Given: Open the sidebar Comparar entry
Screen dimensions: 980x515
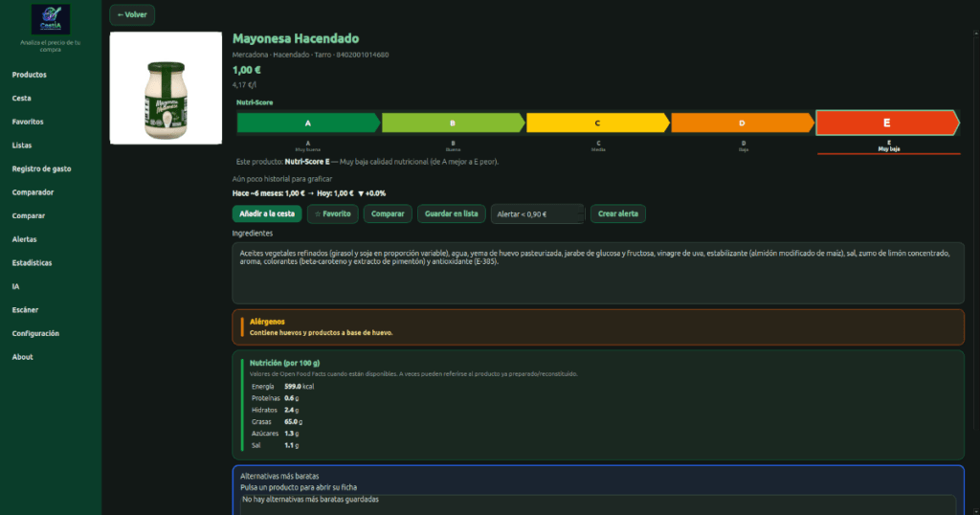Looking at the screenshot, I should [x=28, y=215].
